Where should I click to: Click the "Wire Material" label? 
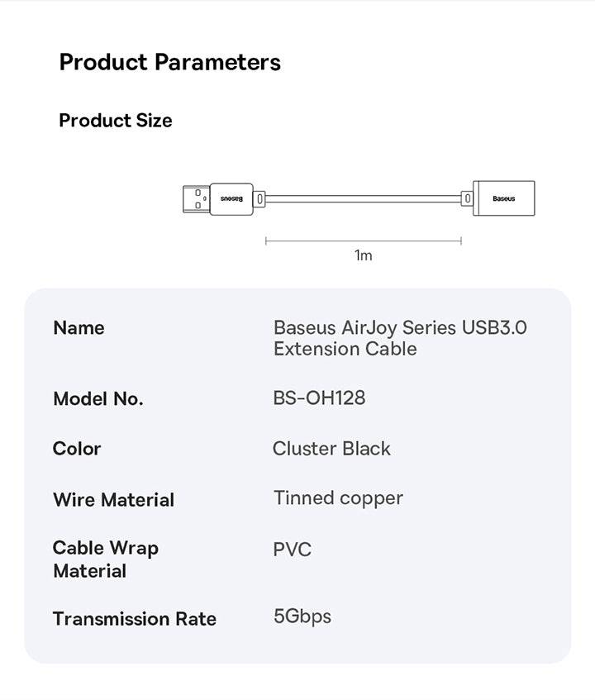pos(113,500)
